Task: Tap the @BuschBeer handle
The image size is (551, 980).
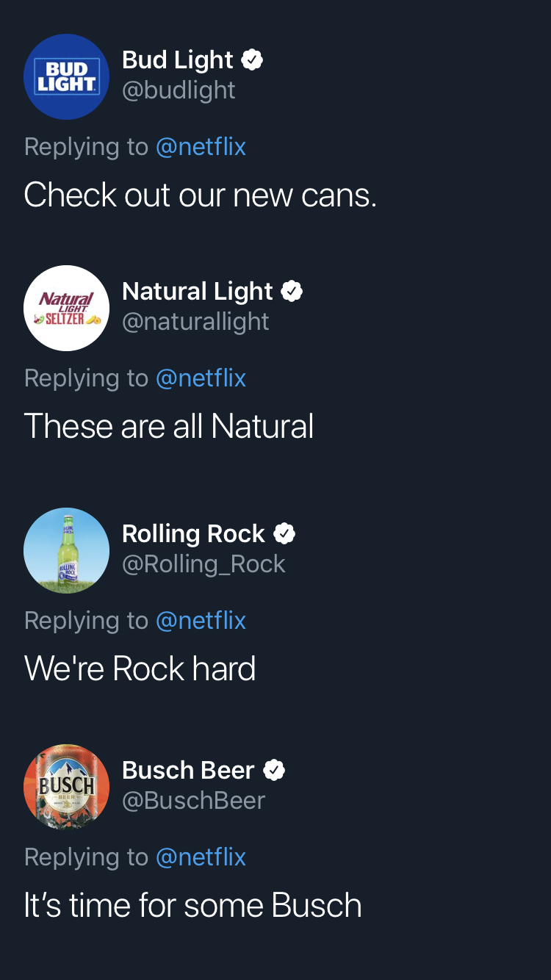Action: (193, 801)
